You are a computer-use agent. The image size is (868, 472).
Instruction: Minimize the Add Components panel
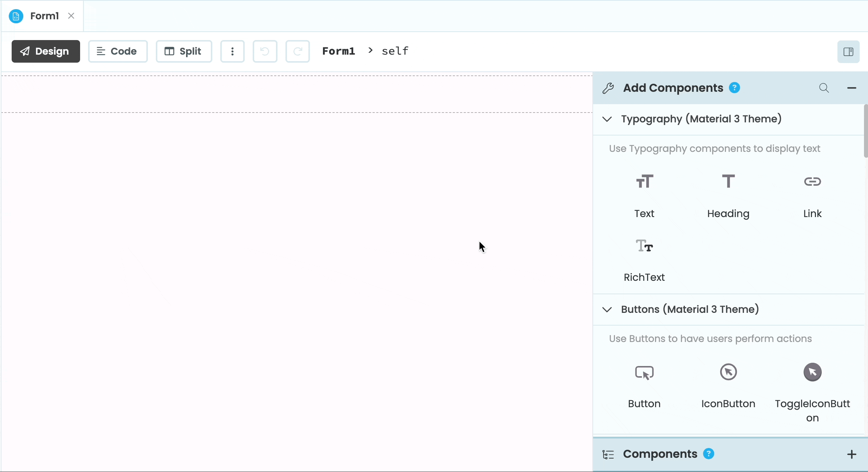tap(852, 88)
